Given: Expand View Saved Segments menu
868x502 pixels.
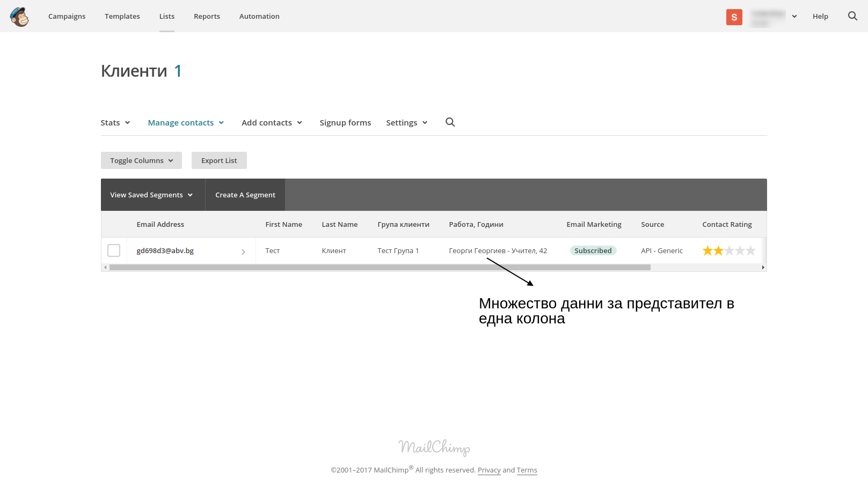Looking at the screenshot, I should tap(153, 195).
